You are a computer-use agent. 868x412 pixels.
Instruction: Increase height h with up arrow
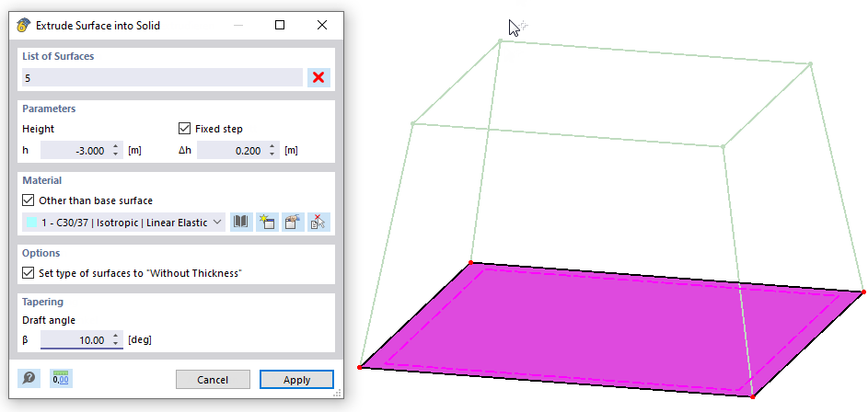[x=115, y=146]
